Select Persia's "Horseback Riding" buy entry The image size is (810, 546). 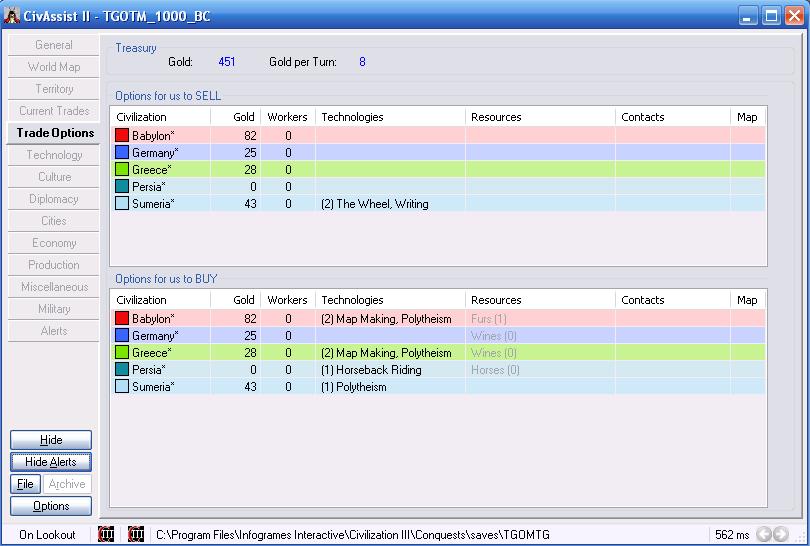click(x=371, y=370)
